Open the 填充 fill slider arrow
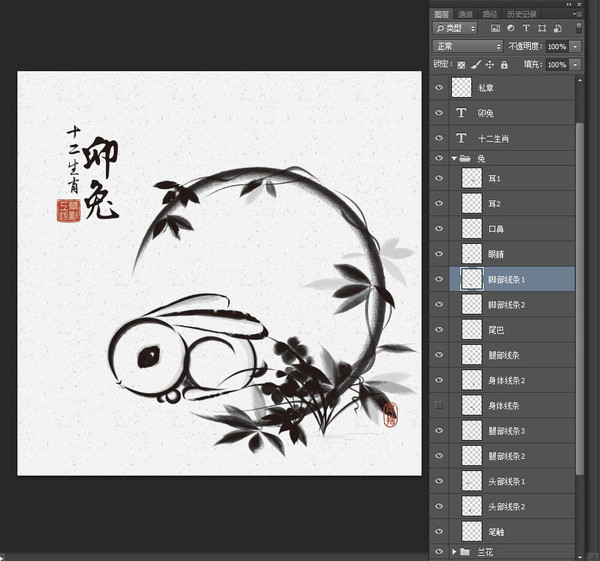Screen dimensions: 600x561 pos(575,65)
